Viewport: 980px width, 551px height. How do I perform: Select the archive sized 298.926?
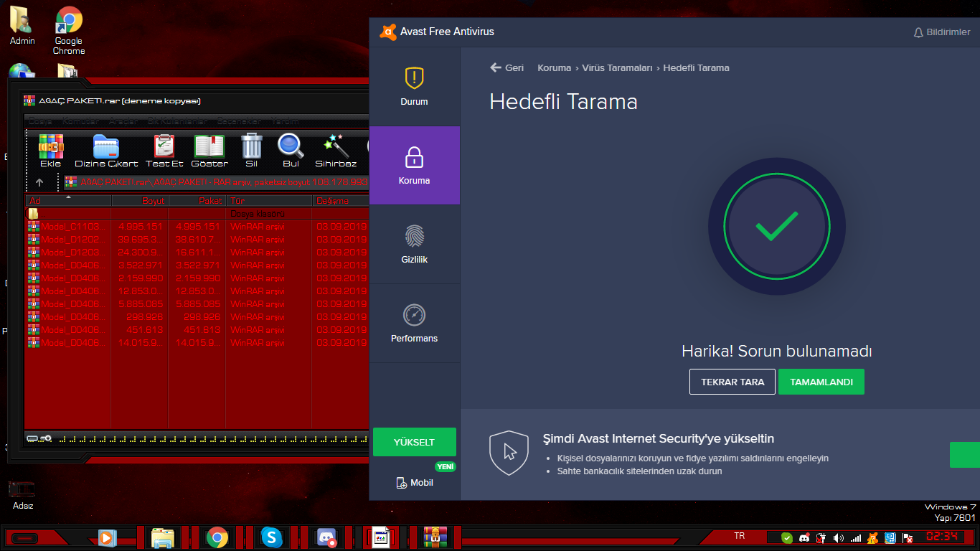(x=197, y=317)
